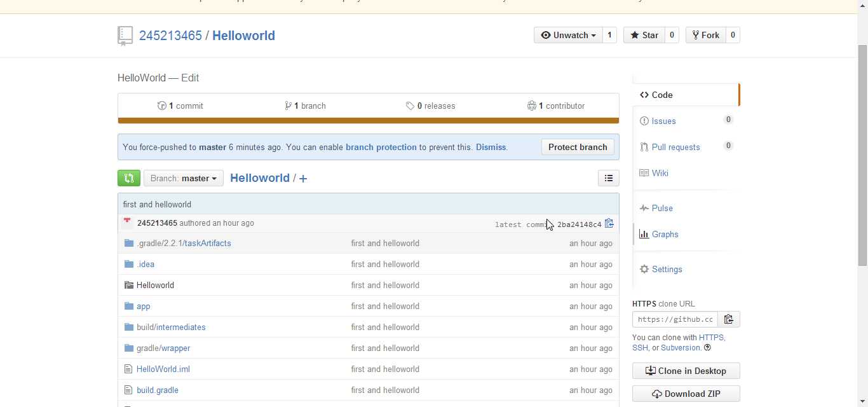Open the build/intermediates folder
This screenshot has width=868, height=407.
[171, 327]
